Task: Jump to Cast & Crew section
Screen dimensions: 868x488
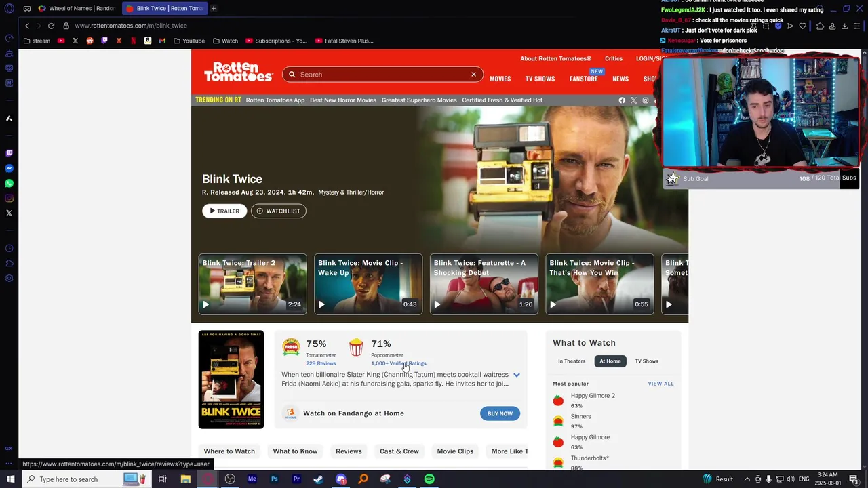Action: pyautogui.click(x=399, y=451)
